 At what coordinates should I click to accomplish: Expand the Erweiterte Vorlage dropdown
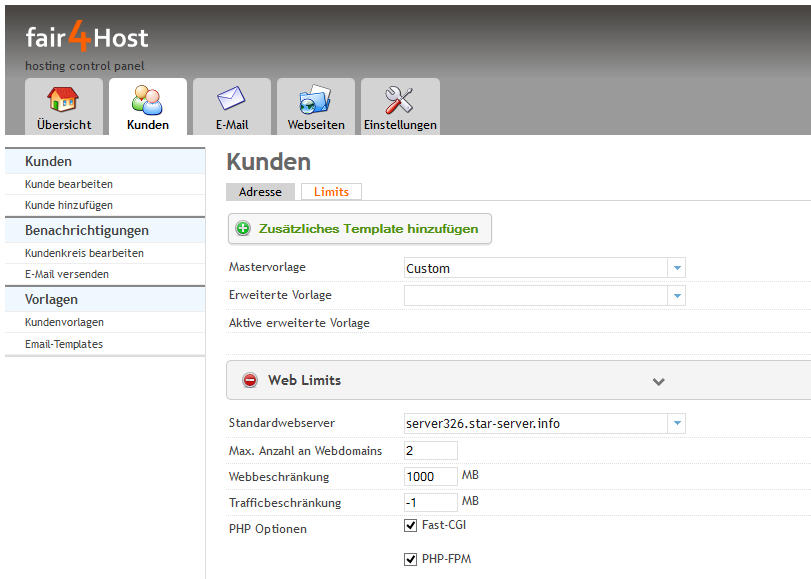(677, 296)
